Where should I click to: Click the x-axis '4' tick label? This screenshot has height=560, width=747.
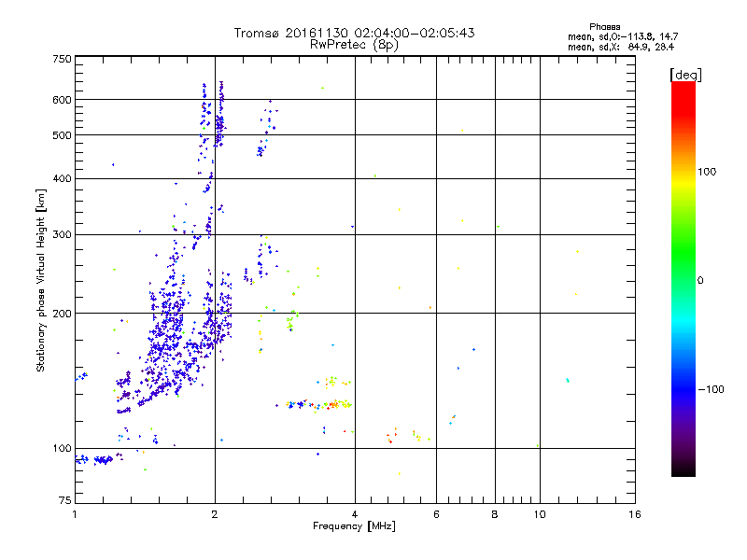pyautogui.click(x=355, y=514)
